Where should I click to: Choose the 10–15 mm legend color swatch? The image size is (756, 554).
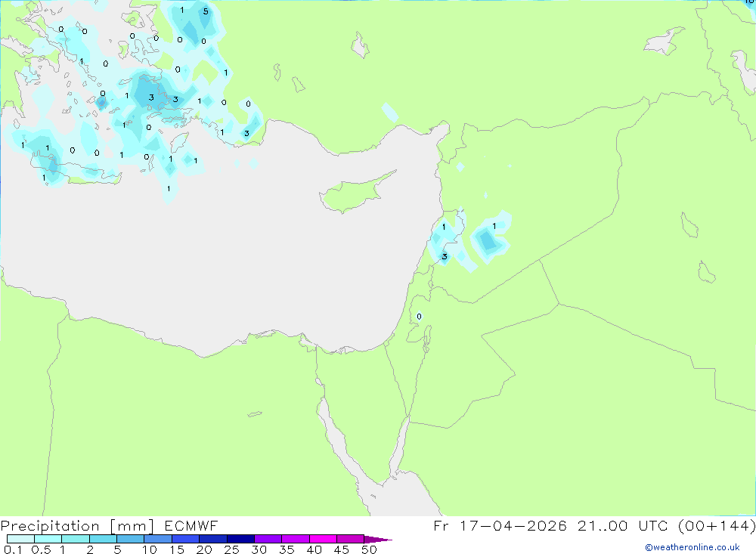point(158,539)
